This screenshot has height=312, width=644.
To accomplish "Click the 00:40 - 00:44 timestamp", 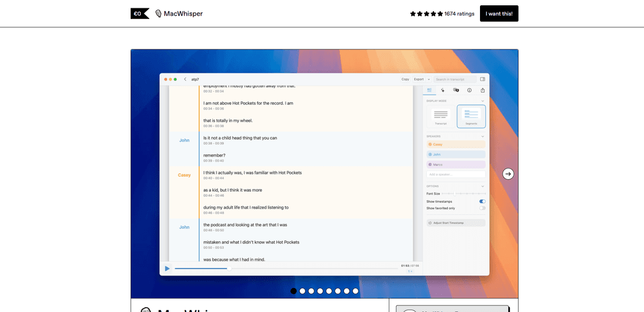I will point(213,178).
